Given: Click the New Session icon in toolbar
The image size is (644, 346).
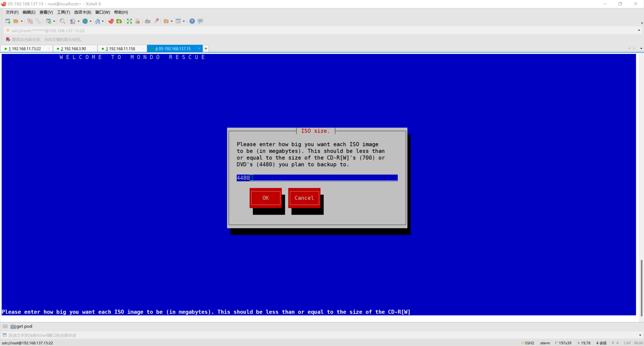Looking at the screenshot, I should (8, 21).
